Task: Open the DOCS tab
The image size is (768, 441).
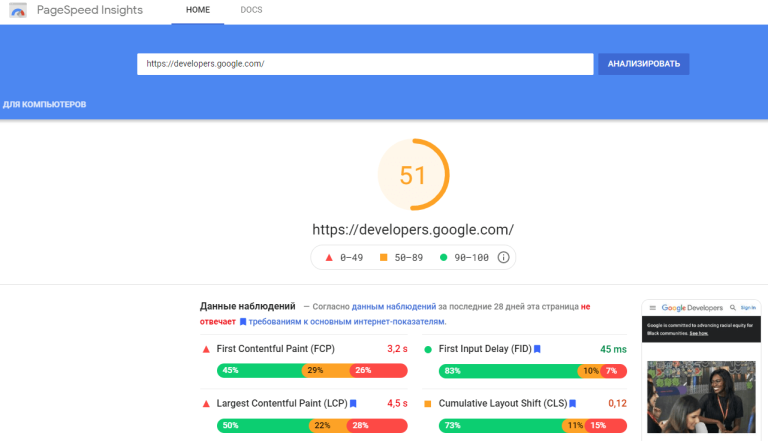Action: coord(251,10)
